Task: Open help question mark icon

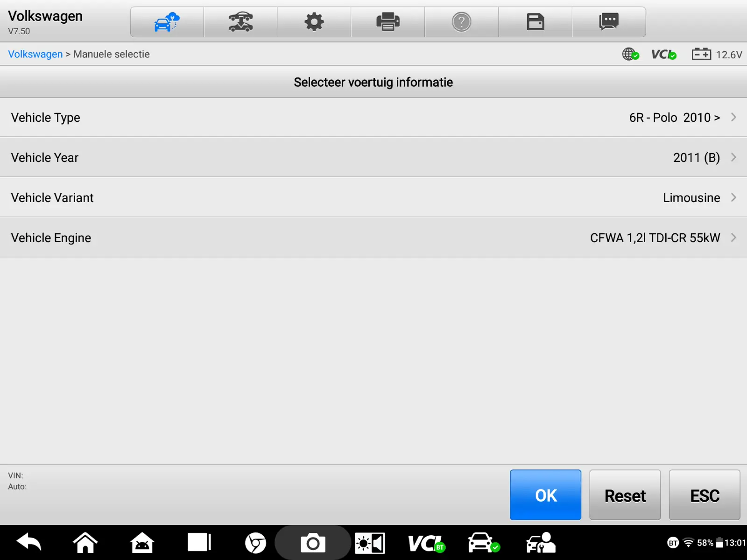Action: click(x=461, y=22)
